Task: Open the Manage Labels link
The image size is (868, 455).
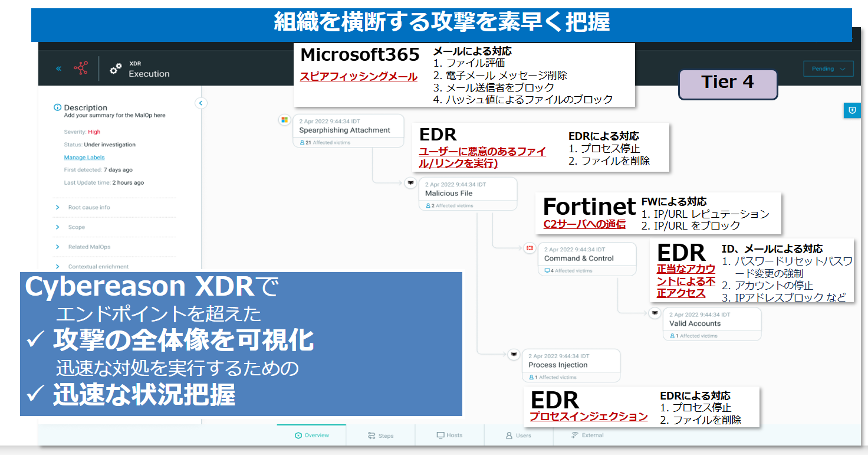Action: point(84,158)
